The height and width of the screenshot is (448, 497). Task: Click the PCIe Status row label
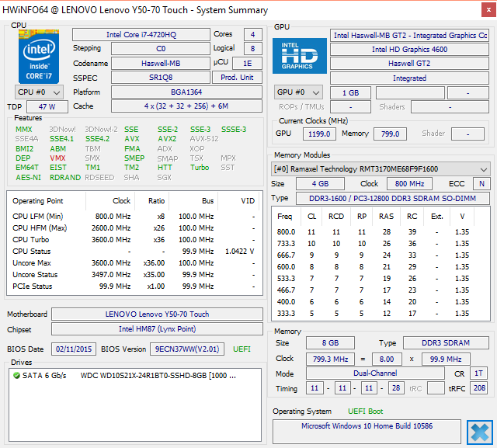[32, 287]
